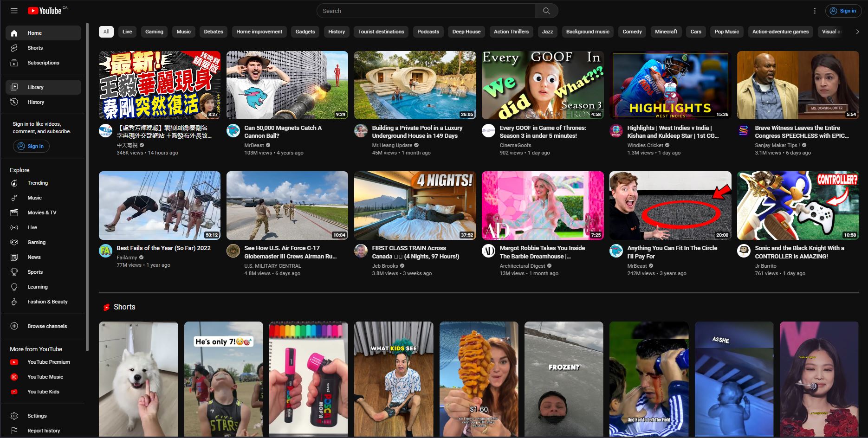Click 'Anything You Can Fit In The Circle' title
The width and height of the screenshot is (868, 438).
click(672, 252)
